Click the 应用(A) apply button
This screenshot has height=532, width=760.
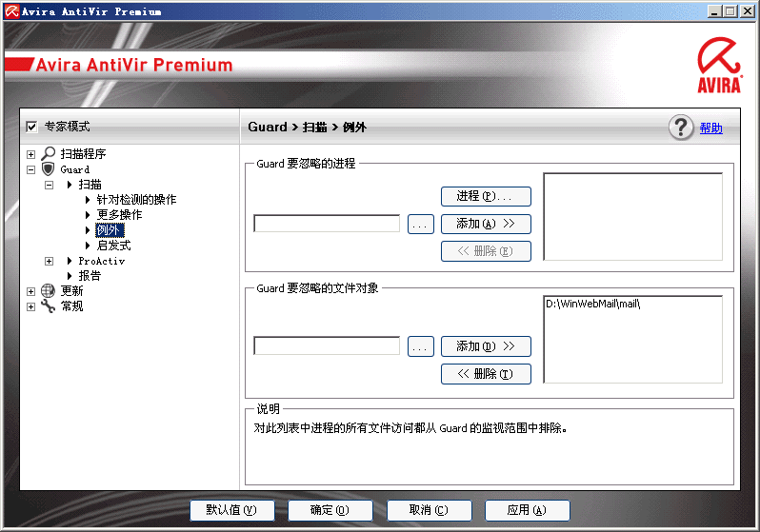527,510
